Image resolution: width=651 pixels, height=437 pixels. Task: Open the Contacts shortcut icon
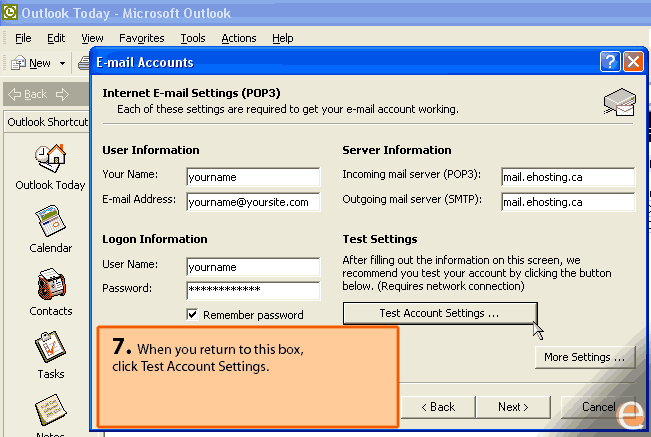(x=49, y=285)
